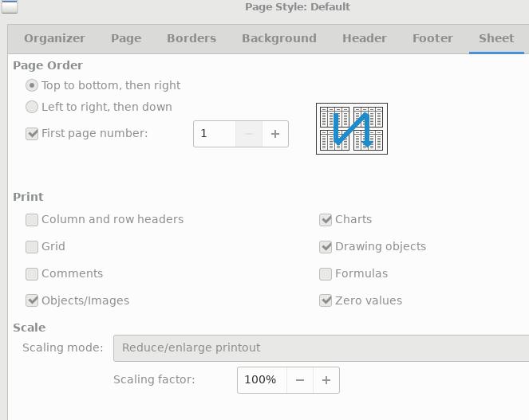529x420 pixels.
Task: Select 'Top to bottom, then right' option
Action: click(32, 85)
